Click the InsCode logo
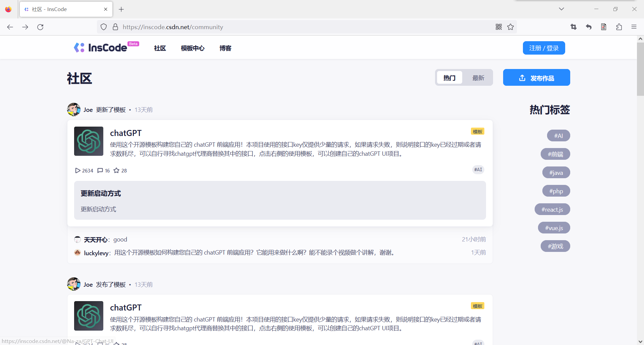The height and width of the screenshot is (345, 644). (106, 48)
